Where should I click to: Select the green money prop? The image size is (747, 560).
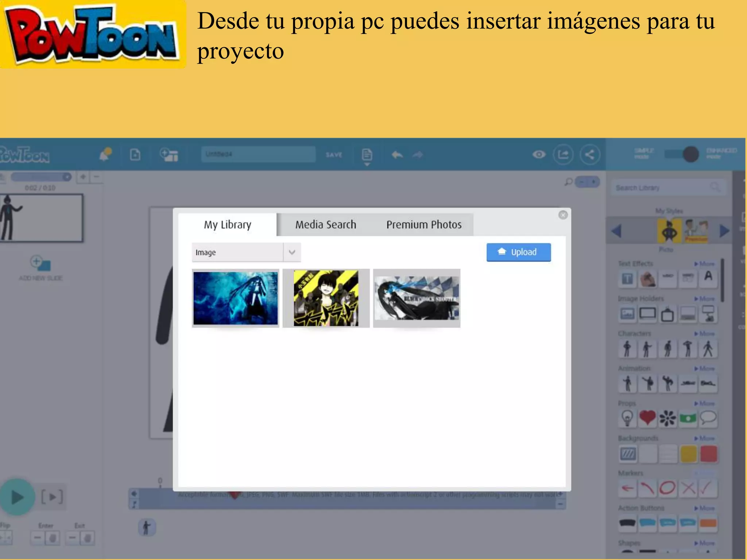(x=688, y=419)
